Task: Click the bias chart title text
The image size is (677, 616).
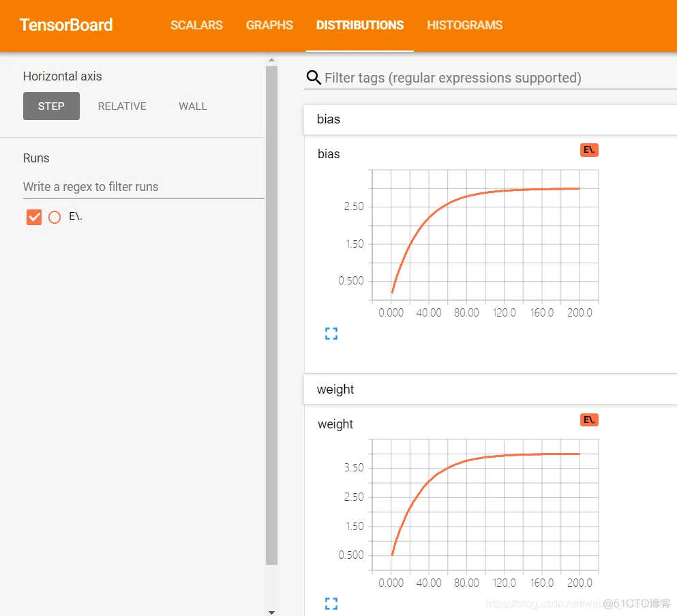Action: [x=329, y=154]
